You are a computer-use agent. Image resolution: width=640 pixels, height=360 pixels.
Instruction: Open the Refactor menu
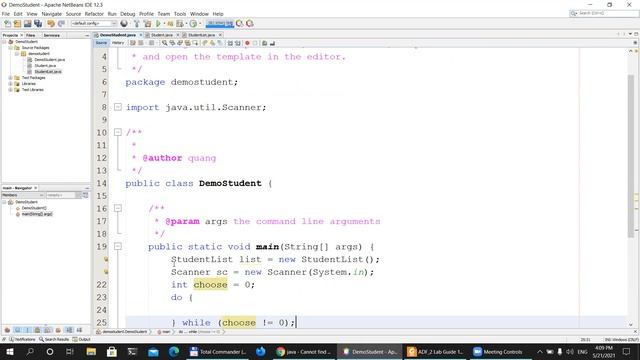tap(94, 14)
